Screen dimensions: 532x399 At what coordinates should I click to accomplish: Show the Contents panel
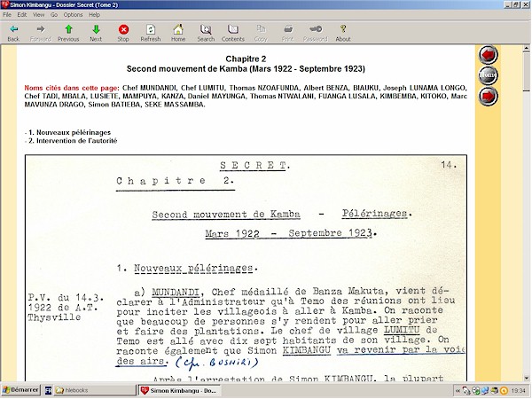[x=233, y=33]
